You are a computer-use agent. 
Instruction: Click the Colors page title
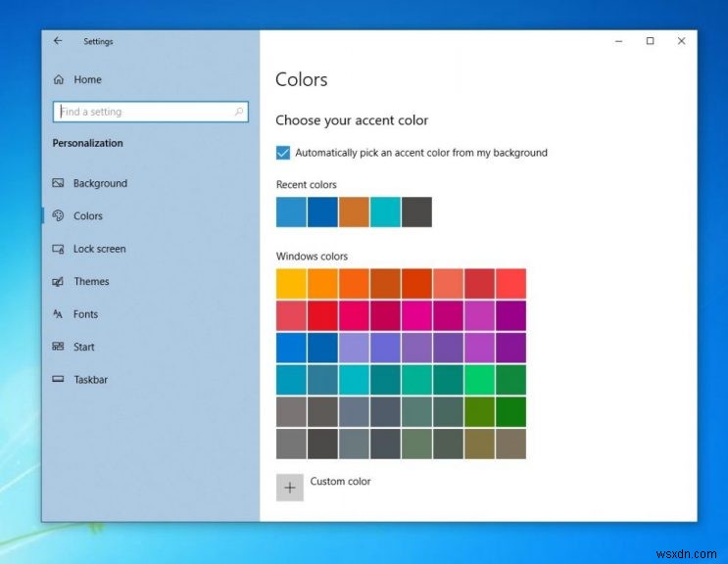(x=302, y=79)
